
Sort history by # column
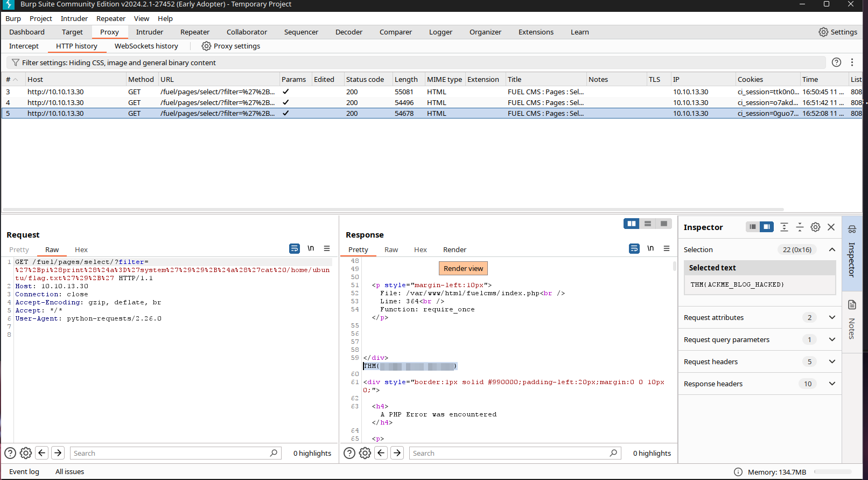[x=13, y=79]
